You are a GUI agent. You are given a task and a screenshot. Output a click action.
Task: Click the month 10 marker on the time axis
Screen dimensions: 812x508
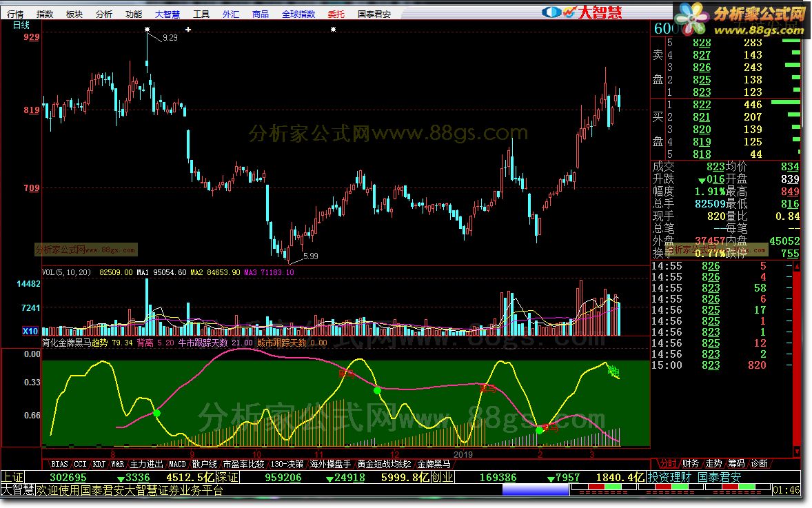[257, 454]
